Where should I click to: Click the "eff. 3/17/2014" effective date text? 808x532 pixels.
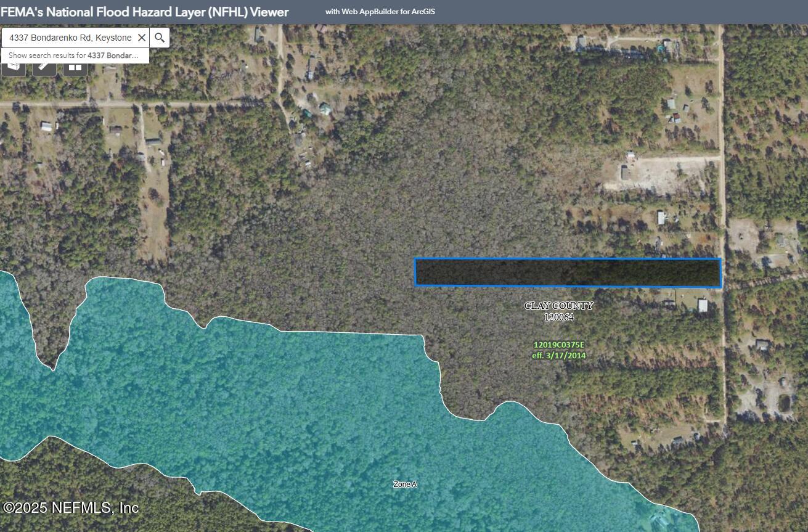point(558,355)
